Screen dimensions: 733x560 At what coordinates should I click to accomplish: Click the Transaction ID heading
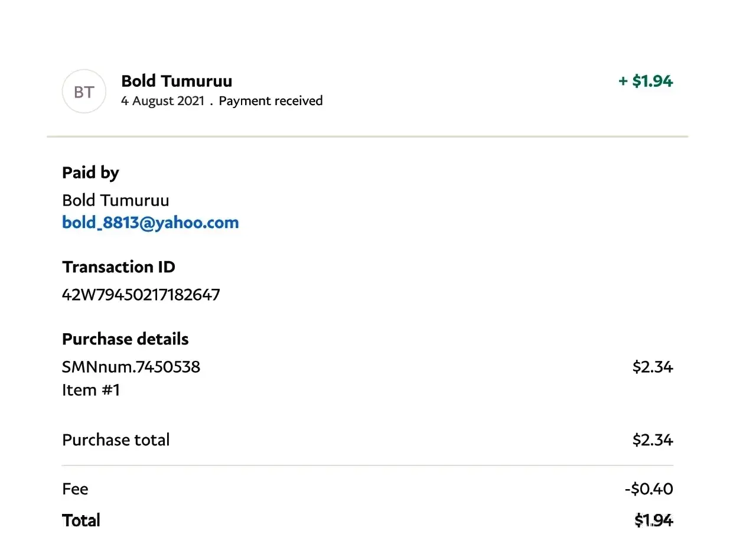[119, 267]
